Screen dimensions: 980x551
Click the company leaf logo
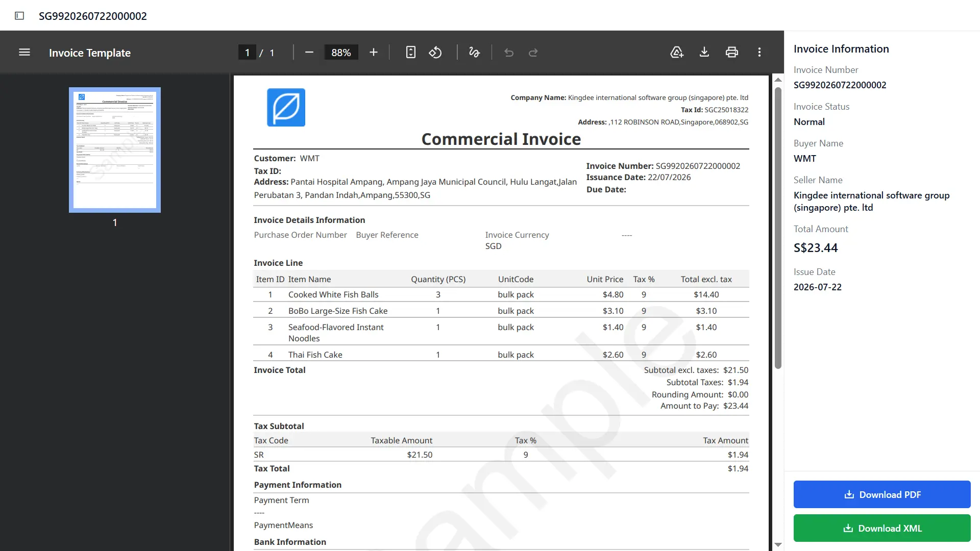tap(286, 107)
